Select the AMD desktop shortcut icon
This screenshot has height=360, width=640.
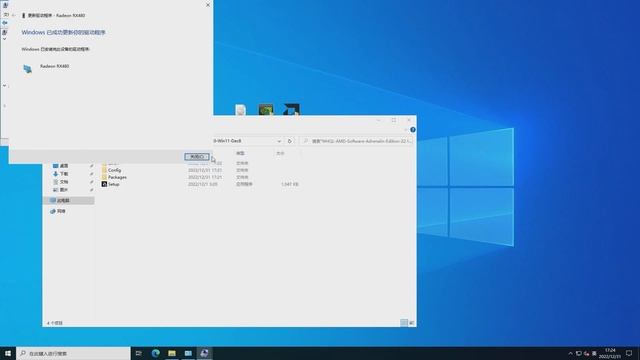291,110
